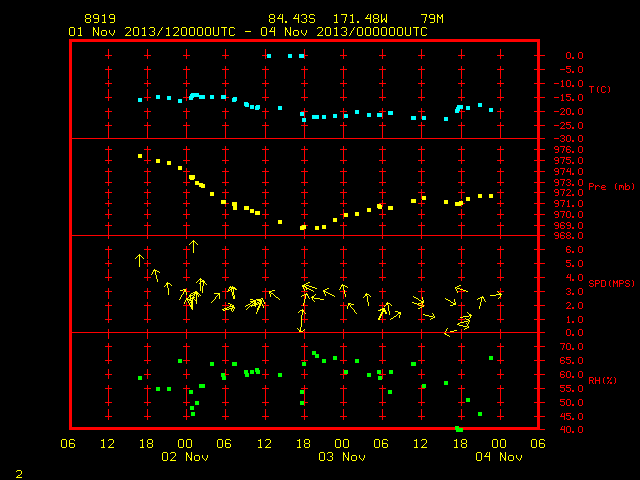The image size is (640, 480).
Task: Click the 976.0 pressure scale value
Action: tap(569, 150)
